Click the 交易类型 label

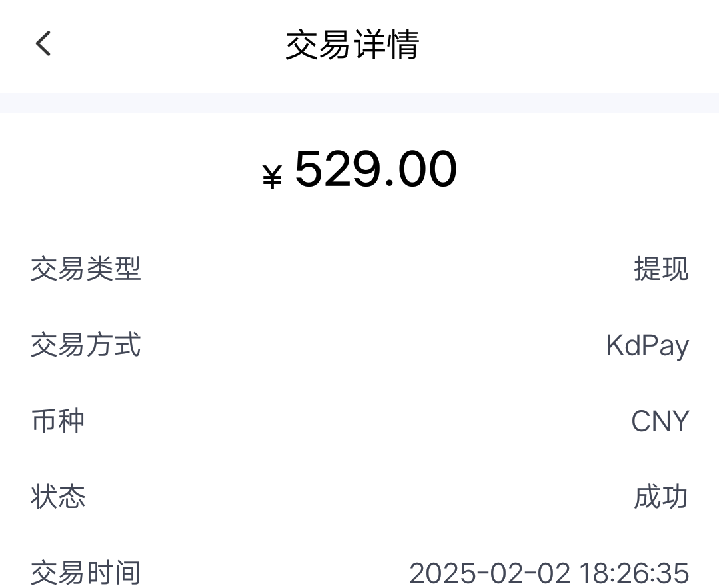(86, 269)
